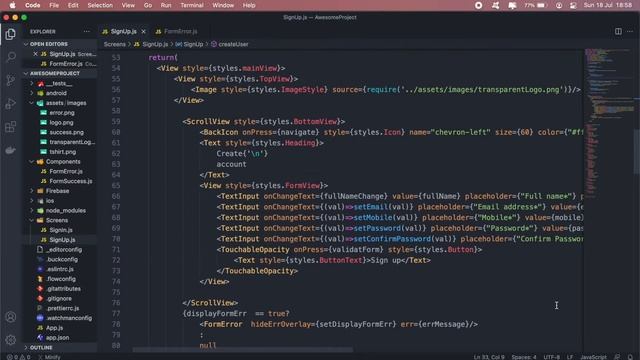640x360 pixels.
Task: Open the Run menu
Action: (166, 5)
